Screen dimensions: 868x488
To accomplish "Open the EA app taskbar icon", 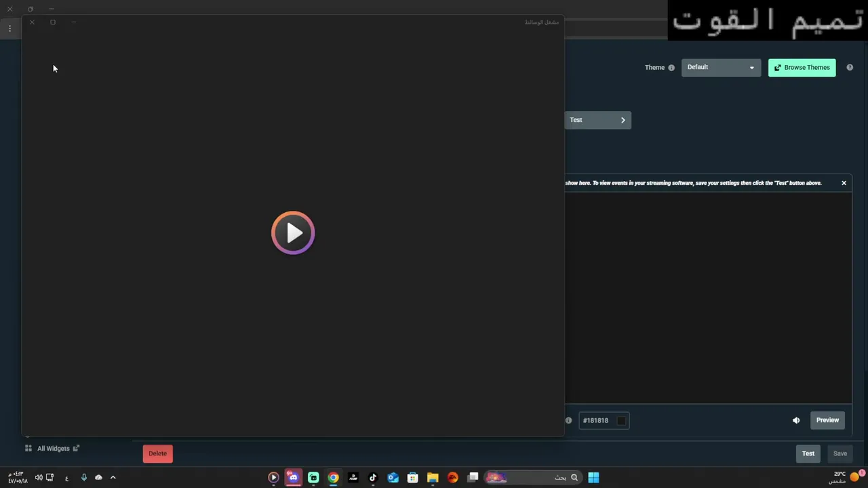I will pyautogui.click(x=452, y=478).
